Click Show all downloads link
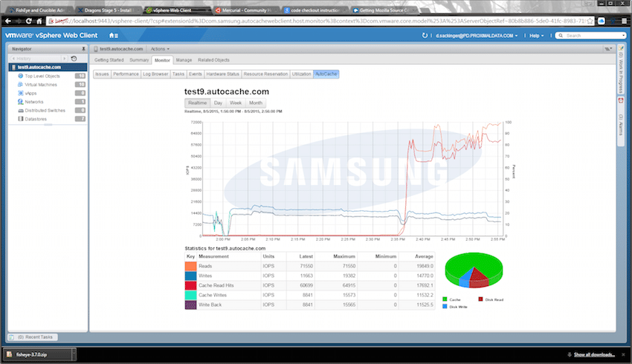The width and height of the screenshot is (632, 364). click(594, 355)
